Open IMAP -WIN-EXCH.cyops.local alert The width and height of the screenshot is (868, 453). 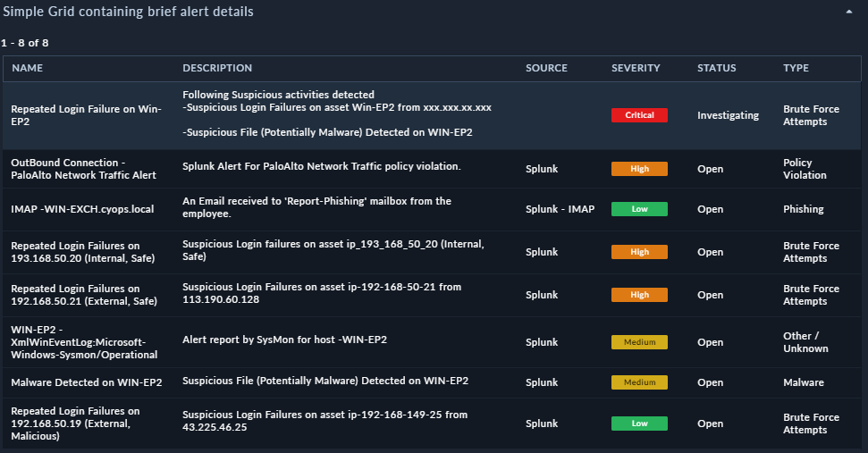82,209
